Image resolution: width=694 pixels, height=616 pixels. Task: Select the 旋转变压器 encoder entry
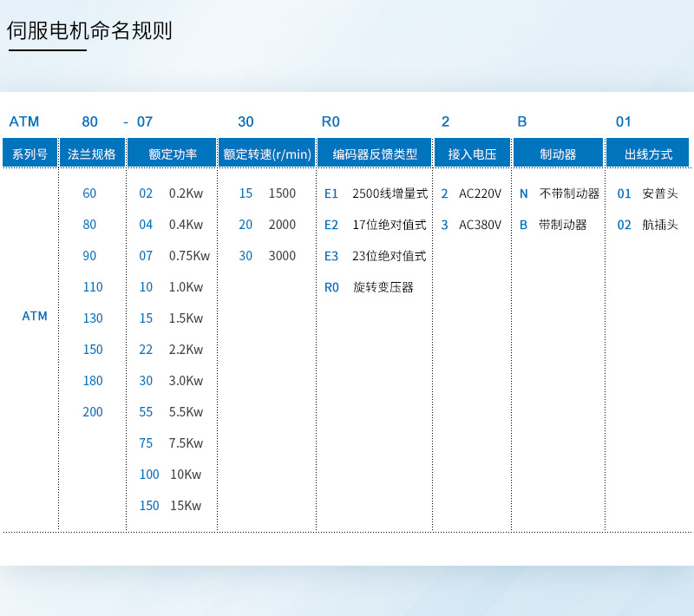(383, 287)
